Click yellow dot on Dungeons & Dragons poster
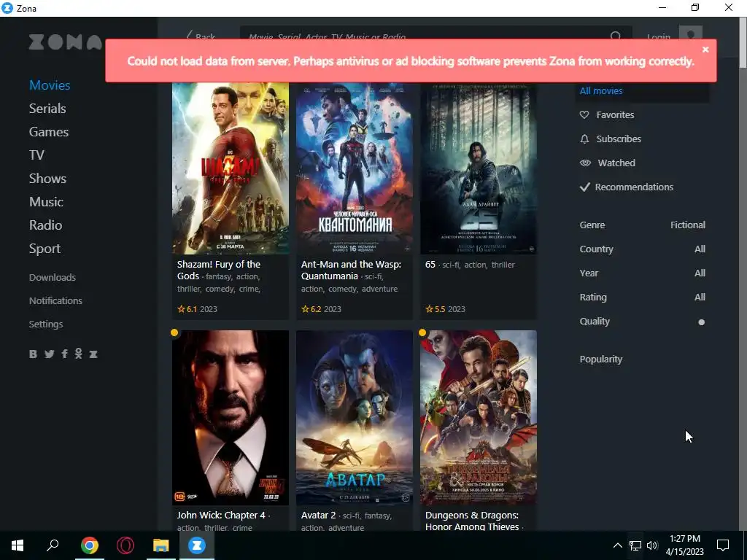Screen dimensions: 747x560 coord(422,332)
